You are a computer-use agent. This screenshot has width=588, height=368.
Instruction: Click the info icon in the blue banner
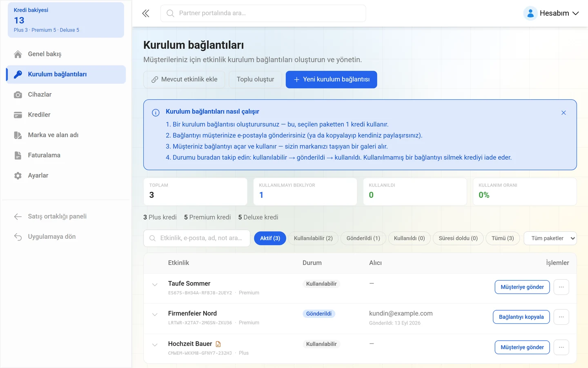[156, 113]
